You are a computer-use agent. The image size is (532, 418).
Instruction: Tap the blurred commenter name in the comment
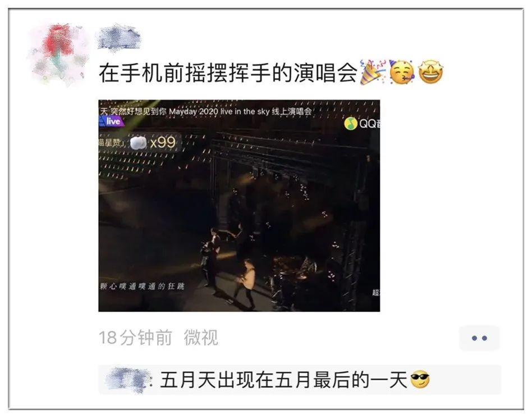click(129, 380)
